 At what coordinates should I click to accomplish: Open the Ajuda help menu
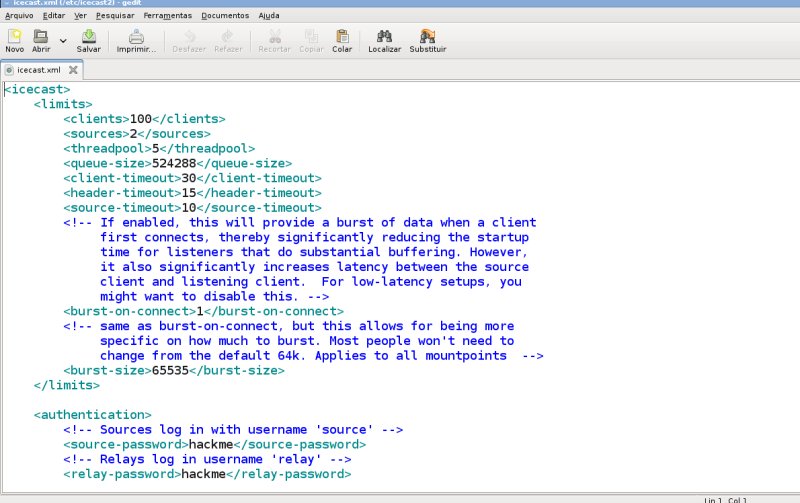(x=269, y=16)
